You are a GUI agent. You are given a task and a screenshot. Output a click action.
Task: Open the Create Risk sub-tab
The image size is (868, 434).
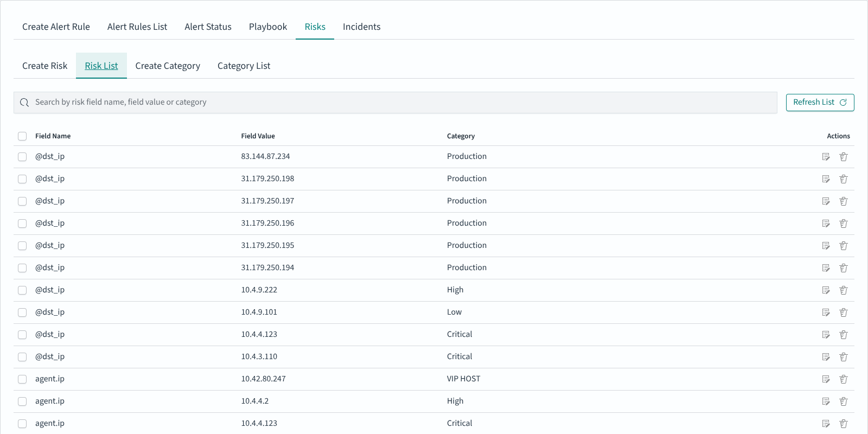tap(44, 66)
